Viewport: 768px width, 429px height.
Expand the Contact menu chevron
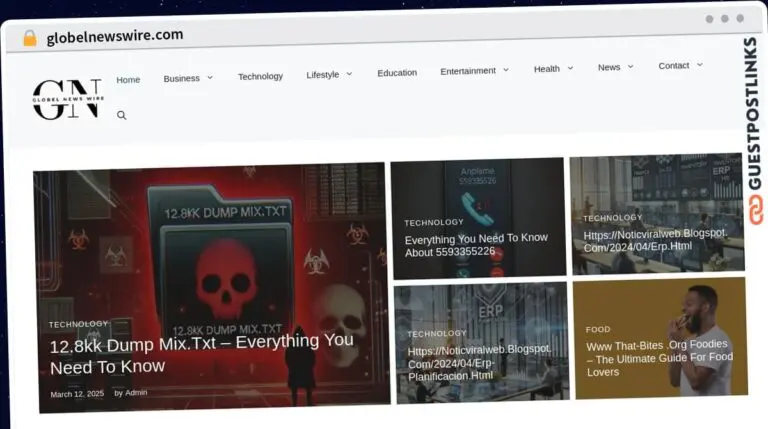699,65
